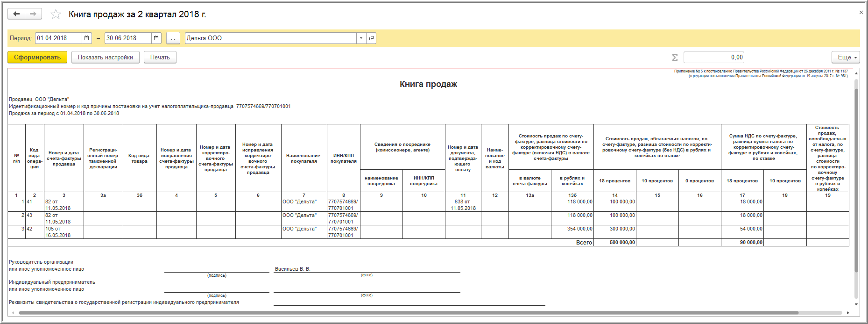Select the total VAT cell 90 000,00
868x324 pixels.
[742, 243]
